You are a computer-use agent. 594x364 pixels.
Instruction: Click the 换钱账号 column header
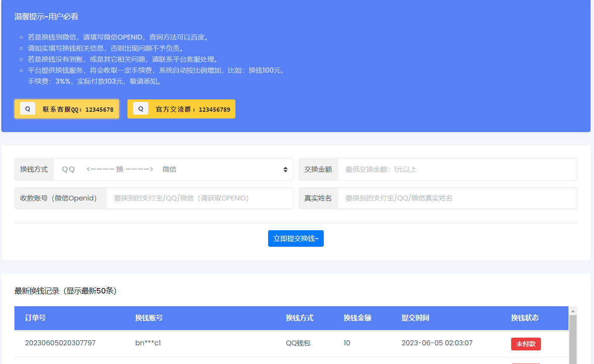click(x=149, y=318)
